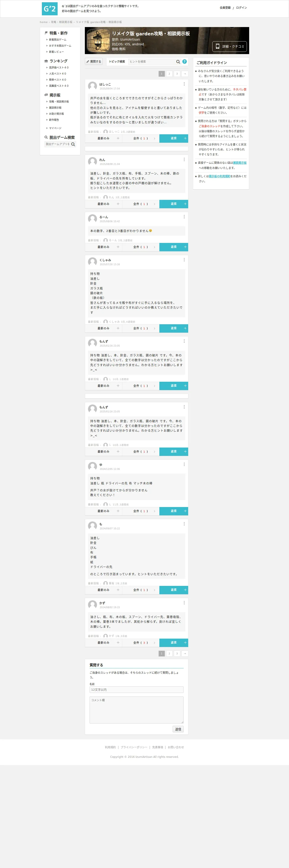Click the pencil 質問する button at top
The image size is (289, 868).
pos(94,62)
